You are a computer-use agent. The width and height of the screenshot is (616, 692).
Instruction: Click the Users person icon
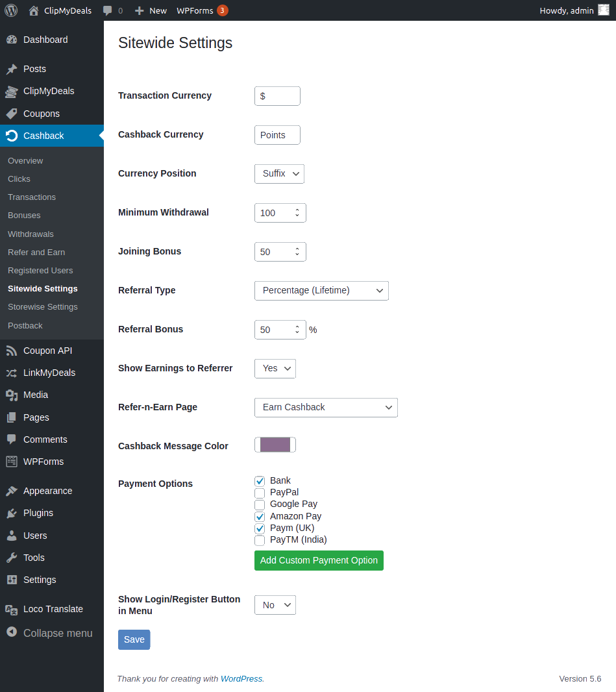click(x=12, y=536)
